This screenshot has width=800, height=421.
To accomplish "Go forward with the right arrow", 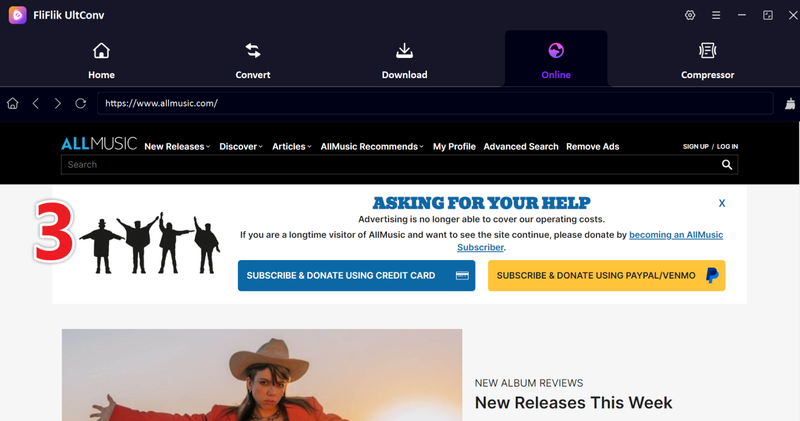I will coord(58,104).
